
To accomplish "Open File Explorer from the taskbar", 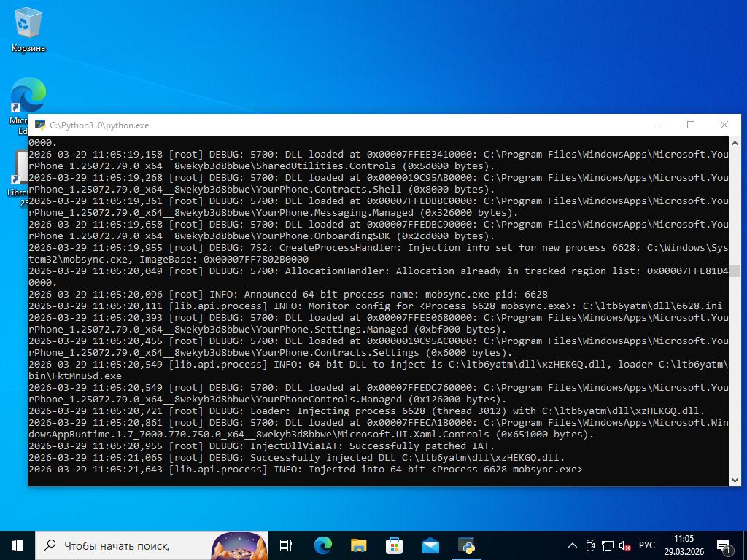I will 358,545.
